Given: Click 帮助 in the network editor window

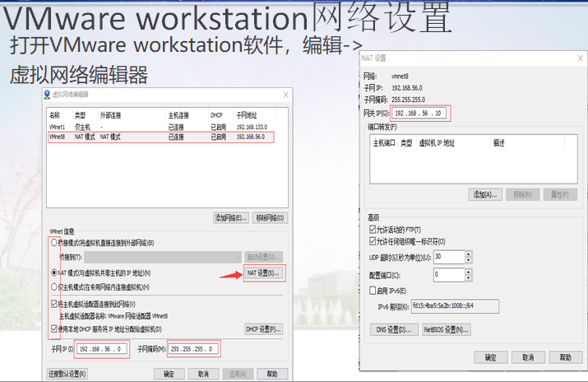Looking at the screenshot, I should point(272,374).
